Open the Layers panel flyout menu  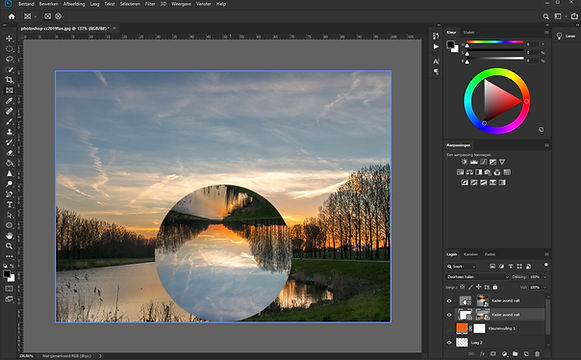click(547, 254)
